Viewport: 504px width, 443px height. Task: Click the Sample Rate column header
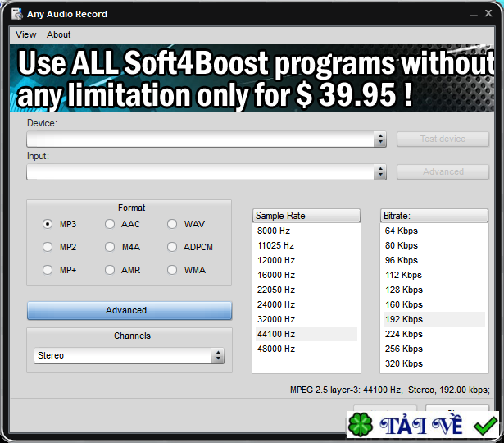tap(306, 216)
